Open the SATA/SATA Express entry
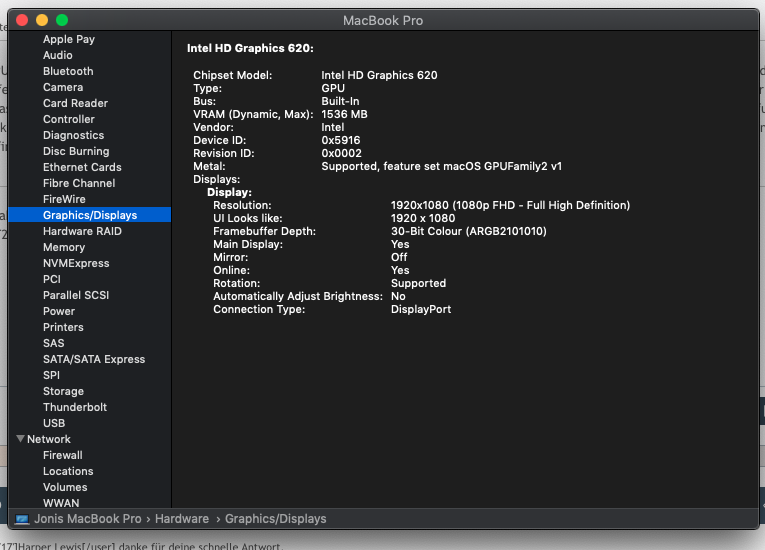Image resolution: width=765 pixels, height=550 pixels. pyautogui.click(x=94, y=359)
